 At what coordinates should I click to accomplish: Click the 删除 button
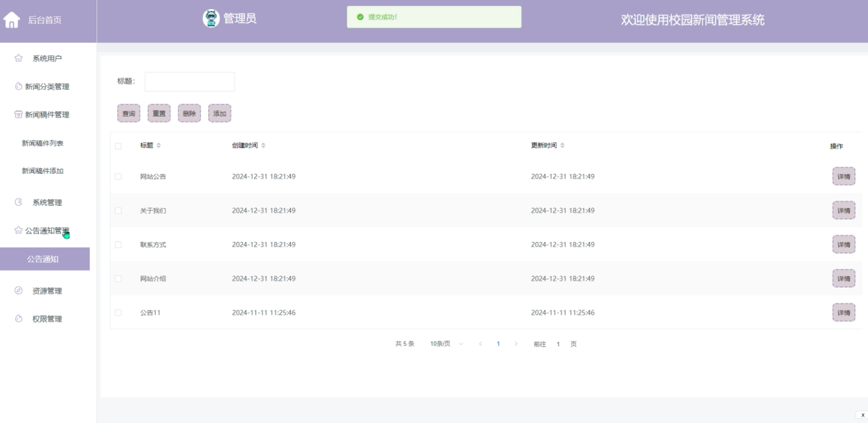[x=189, y=114]
